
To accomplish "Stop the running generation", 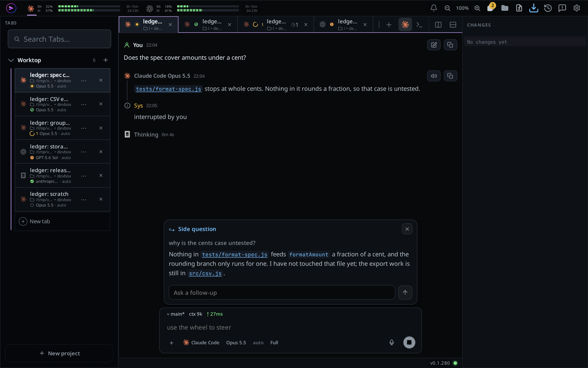I will 409,342.
